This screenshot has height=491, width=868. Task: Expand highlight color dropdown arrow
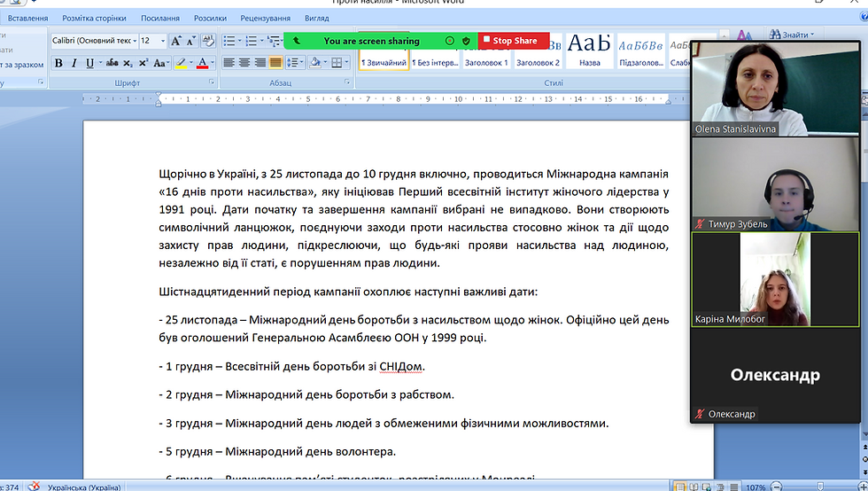pyautogui.click(x=191, y=63)
